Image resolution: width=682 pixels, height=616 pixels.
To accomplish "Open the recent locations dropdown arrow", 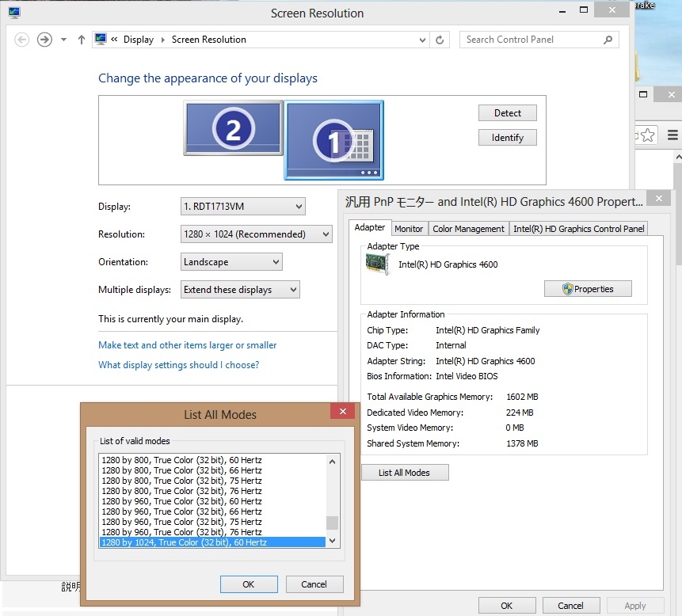I will 64,40.
